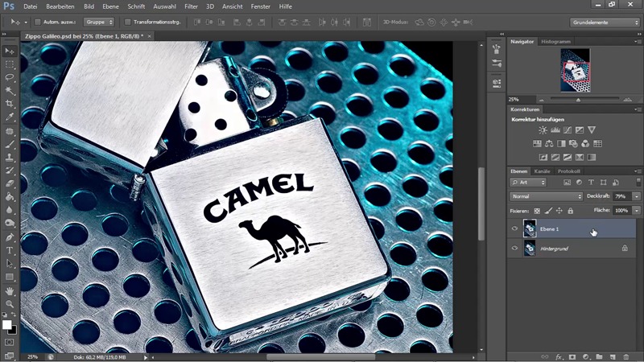Select the Eyedropper tool
Viewport: 644px width, 362px height.
pos(10,117)
